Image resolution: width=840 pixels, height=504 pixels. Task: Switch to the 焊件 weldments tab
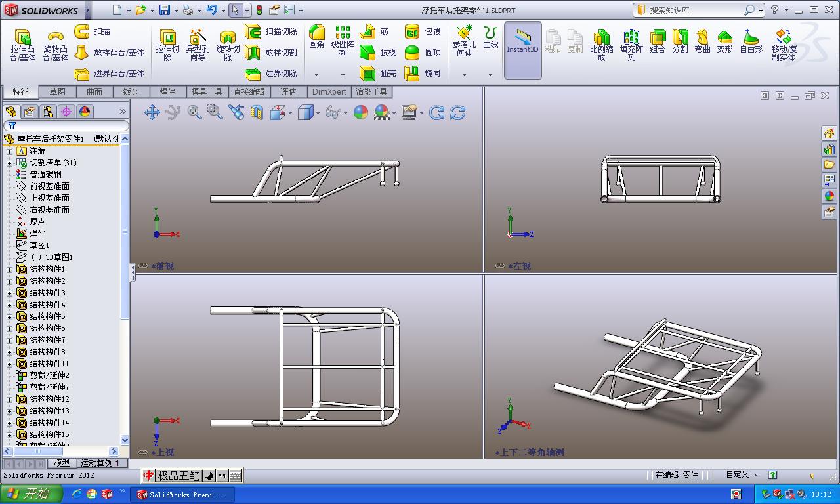(x=167, y=92)
